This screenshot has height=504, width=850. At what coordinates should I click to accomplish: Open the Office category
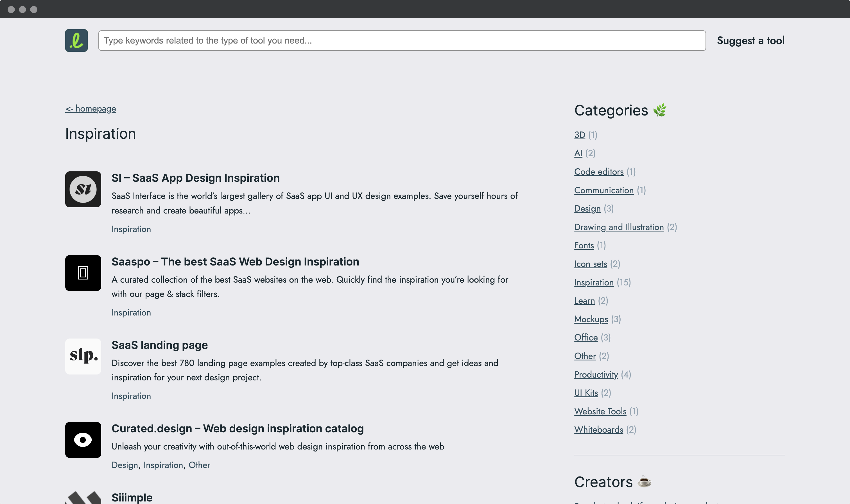click(x=586, y=338)
